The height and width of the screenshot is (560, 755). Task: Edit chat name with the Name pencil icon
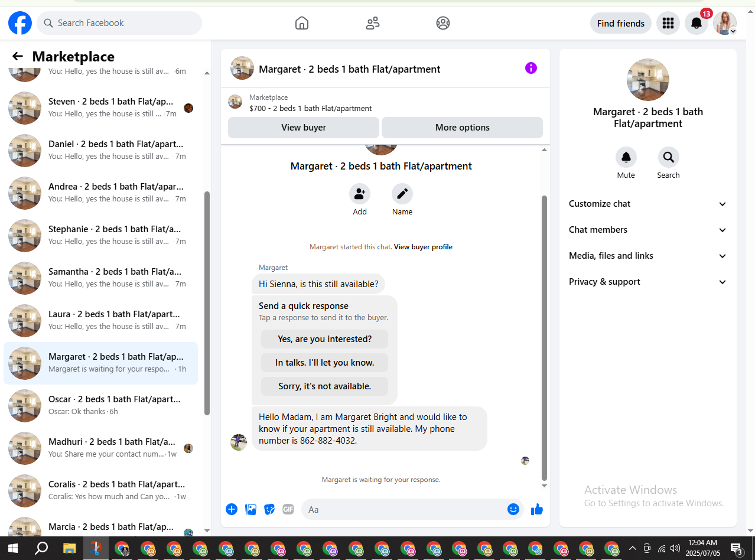(x=402, y=194)
